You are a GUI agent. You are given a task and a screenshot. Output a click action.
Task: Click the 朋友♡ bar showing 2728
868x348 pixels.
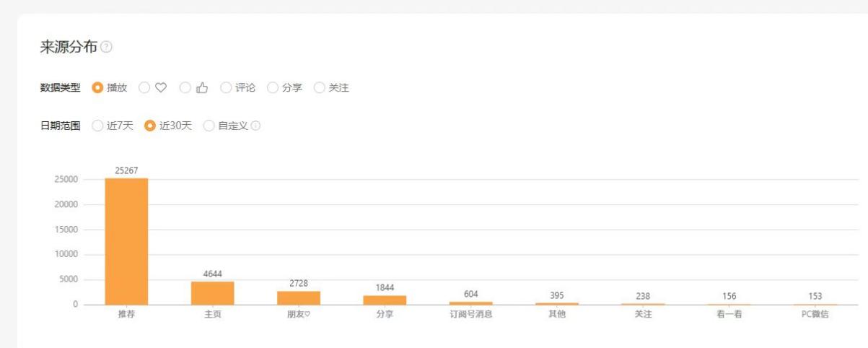299,297
